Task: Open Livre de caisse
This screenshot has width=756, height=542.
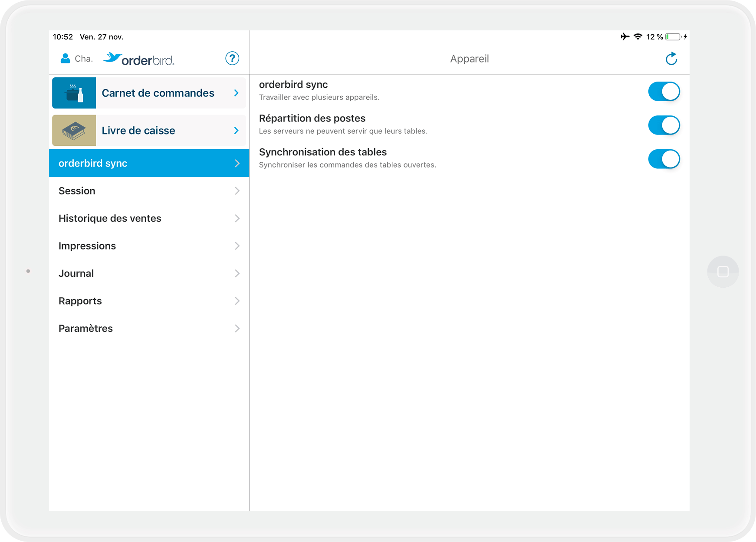Action: pyautogui.click(x=149, y=131)
